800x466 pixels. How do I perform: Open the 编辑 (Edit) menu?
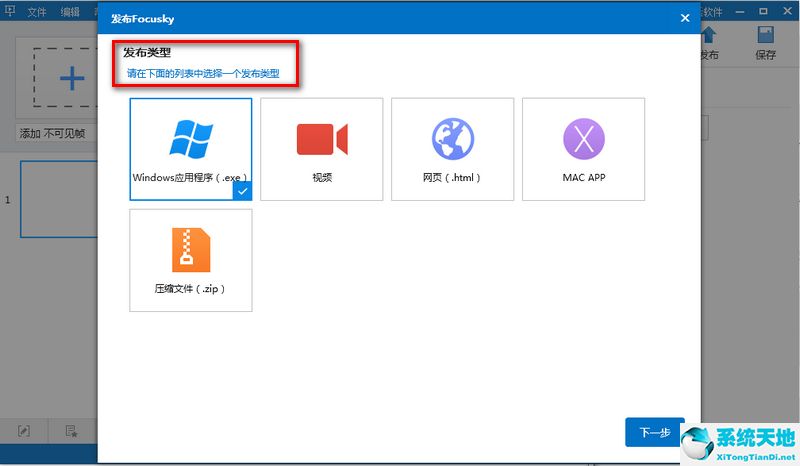pyautogui.click(x=70, y=12)
